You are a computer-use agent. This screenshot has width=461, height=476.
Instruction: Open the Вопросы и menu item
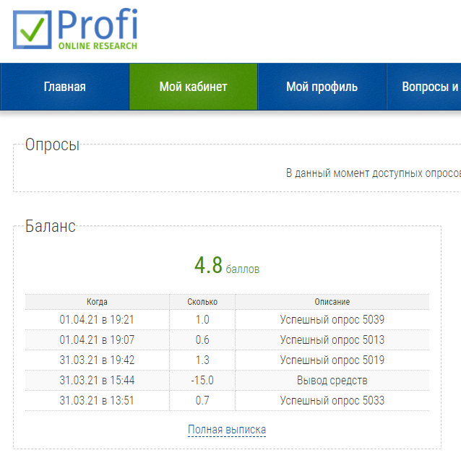coord(424,87)
